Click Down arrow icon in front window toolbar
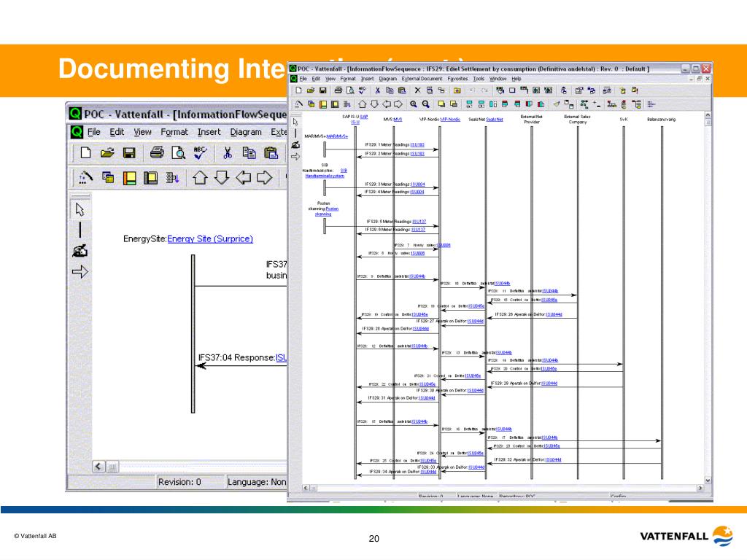Screen dimensions: 747x560 point(374,104)
